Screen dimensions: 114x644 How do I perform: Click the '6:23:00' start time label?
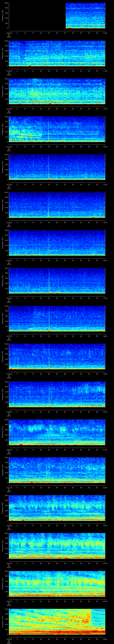pyautogui.click(x=9, y=563)
